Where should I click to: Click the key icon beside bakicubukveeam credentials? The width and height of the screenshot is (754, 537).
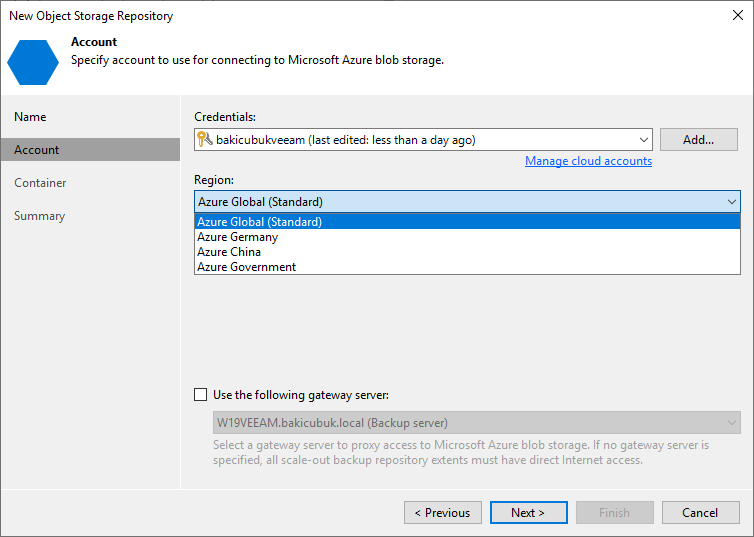click(x=205, y=139)
